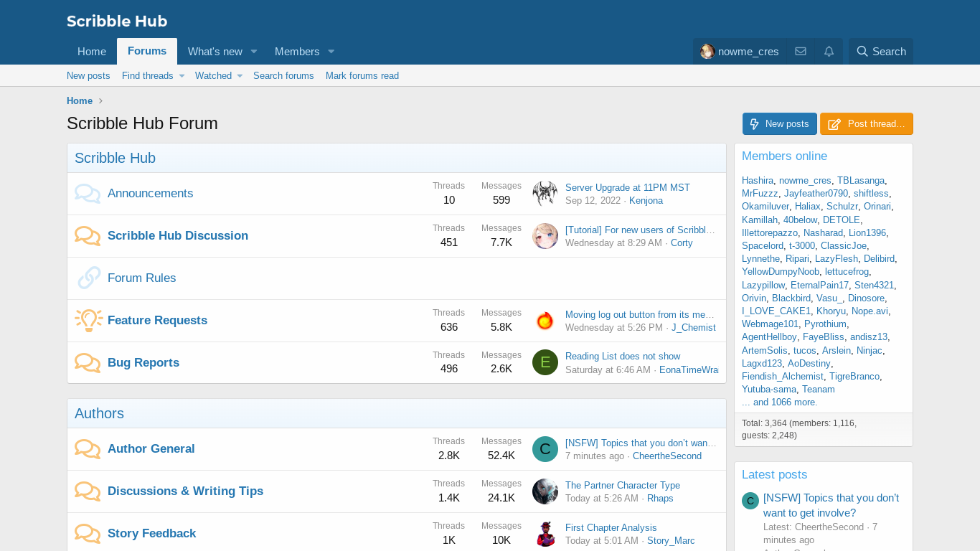Open the Search box in navbar
The height and width of the screenshot is (551, 980).
pyautogui.click(x=881, y=52)
